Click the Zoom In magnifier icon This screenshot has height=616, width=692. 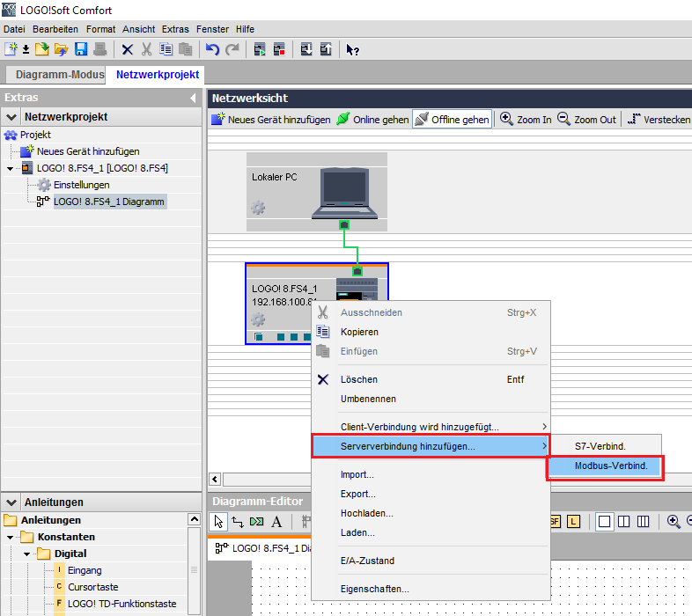click(506, 119)
